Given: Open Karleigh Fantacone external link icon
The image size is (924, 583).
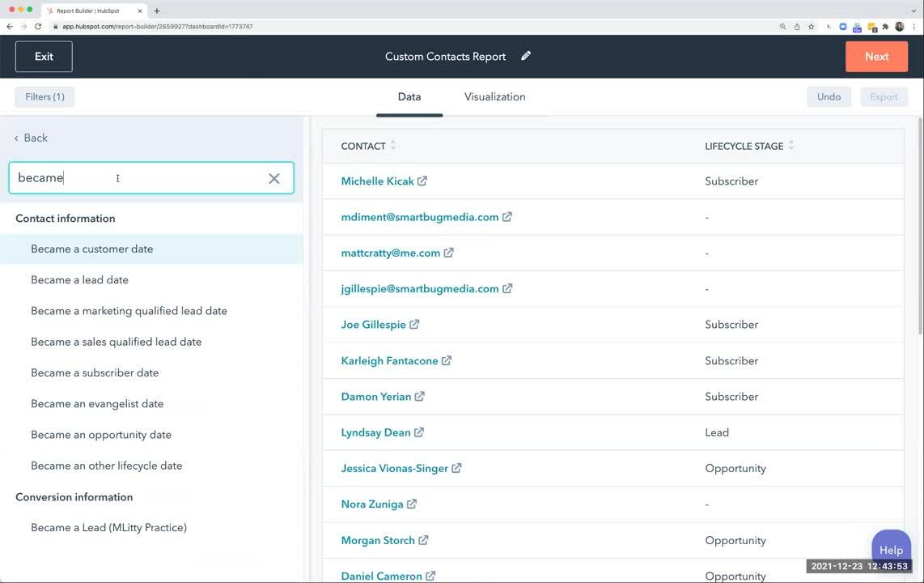Looking at the screenshot, I should pos(447,360).
